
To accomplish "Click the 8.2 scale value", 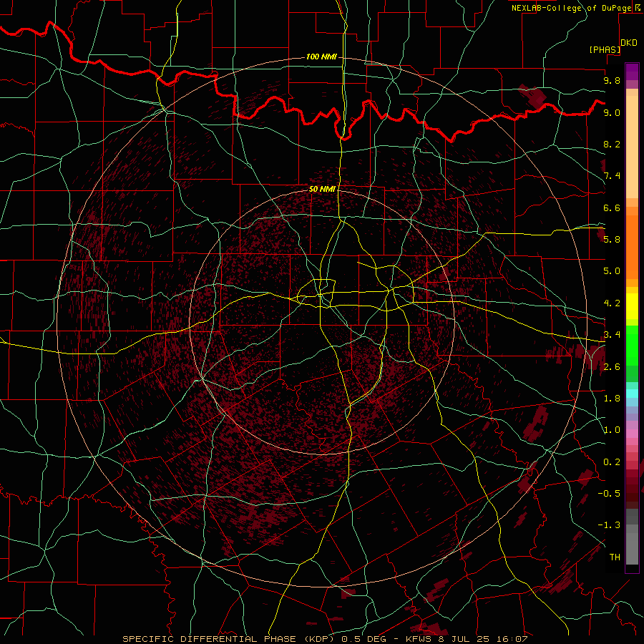I will [612, 144].
